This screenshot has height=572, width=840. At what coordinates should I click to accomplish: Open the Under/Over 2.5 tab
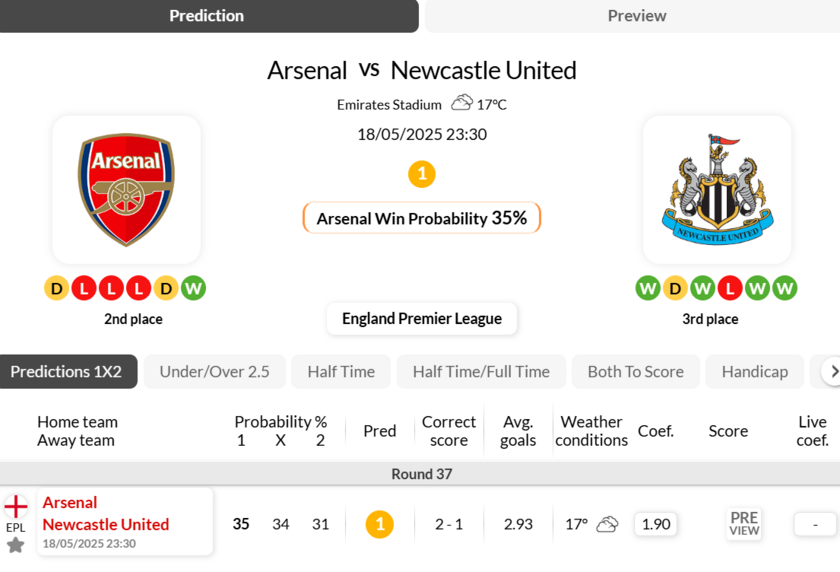(x=215, y=372)
